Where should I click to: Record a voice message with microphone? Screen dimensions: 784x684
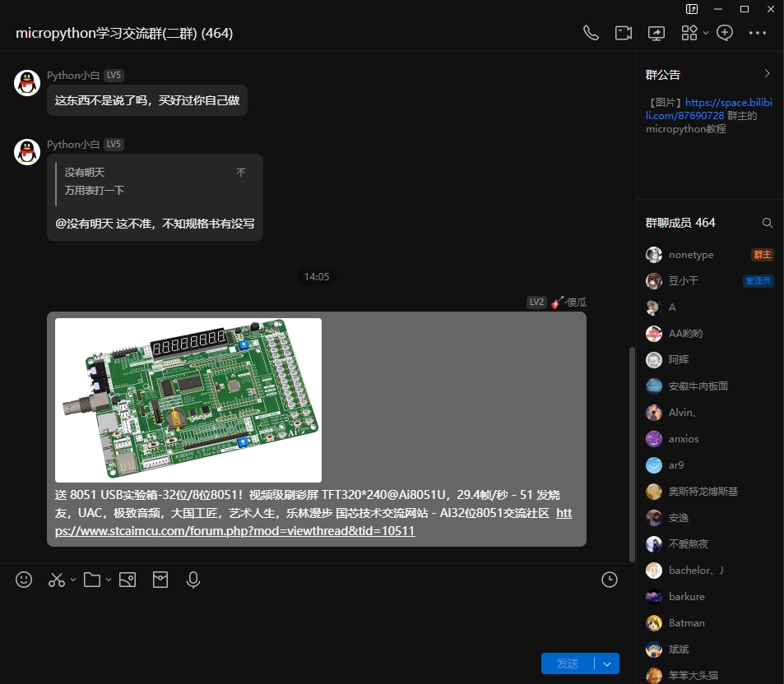pos(193,580)
